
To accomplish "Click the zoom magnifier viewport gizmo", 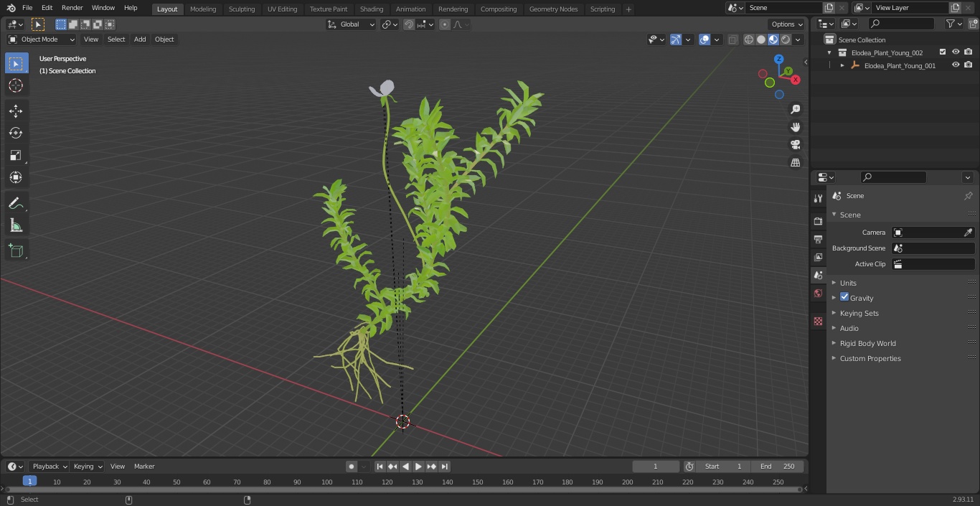I will 795,109.
